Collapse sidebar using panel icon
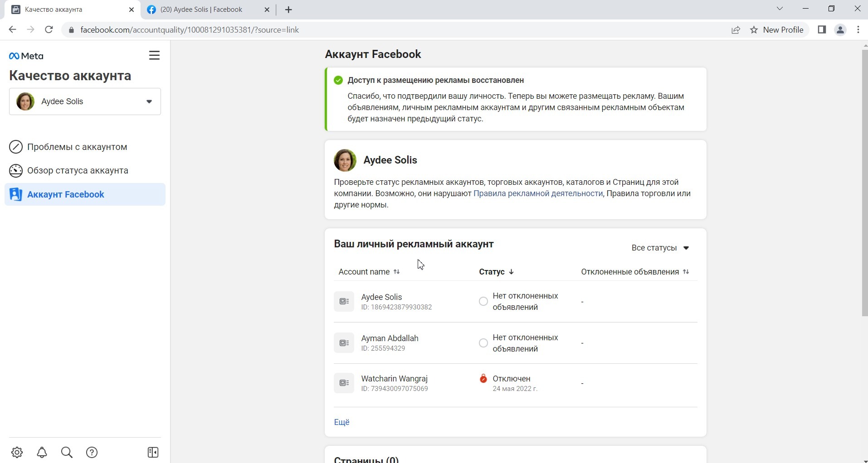 pyautogui.click(x=153, y=452)
